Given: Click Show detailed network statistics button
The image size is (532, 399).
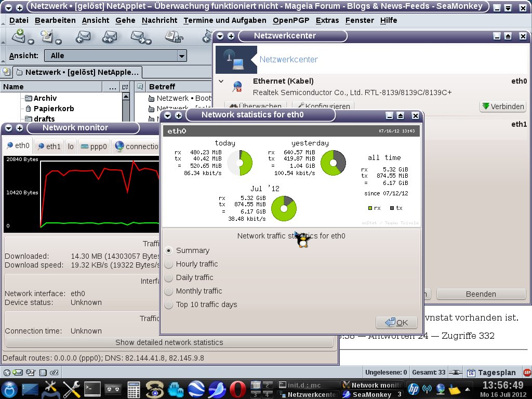Looking at the screenshot, I should point(169,342).
